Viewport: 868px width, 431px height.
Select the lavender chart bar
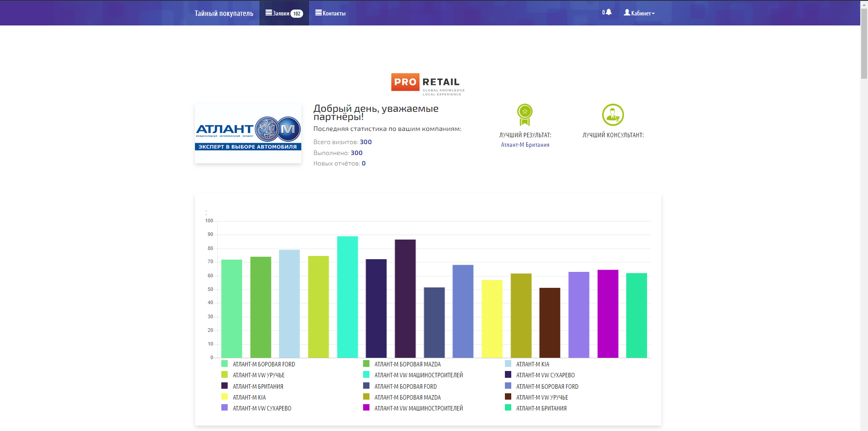579,315
